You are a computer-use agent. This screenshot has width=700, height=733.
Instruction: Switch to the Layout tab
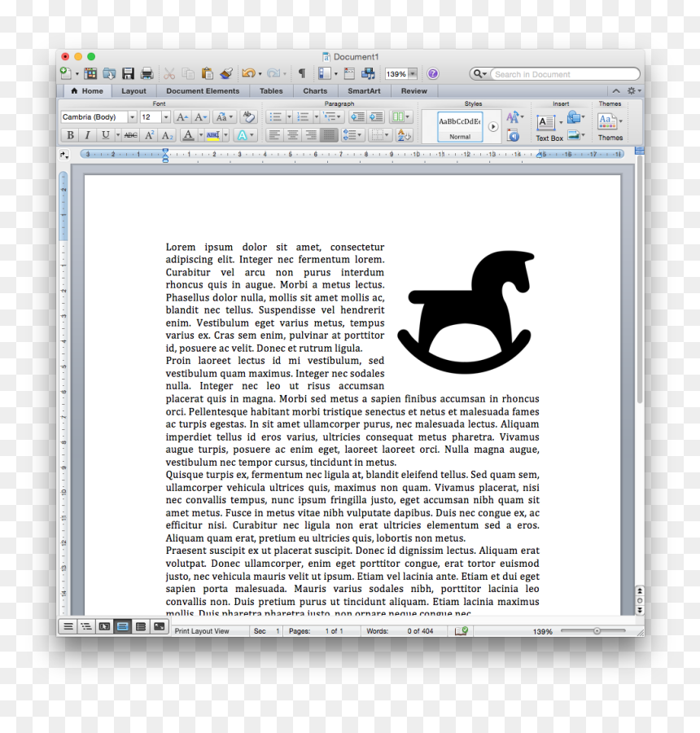pyautogui.click(x=133, y=91)
